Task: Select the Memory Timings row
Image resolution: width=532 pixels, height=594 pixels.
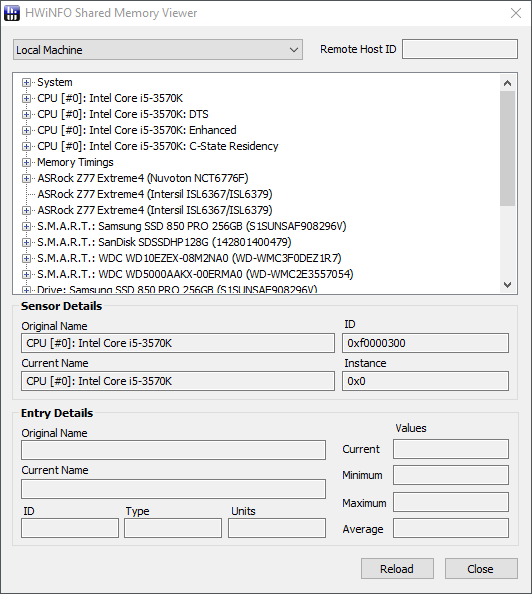Action: pyautogui.click(x=75, y=162)
